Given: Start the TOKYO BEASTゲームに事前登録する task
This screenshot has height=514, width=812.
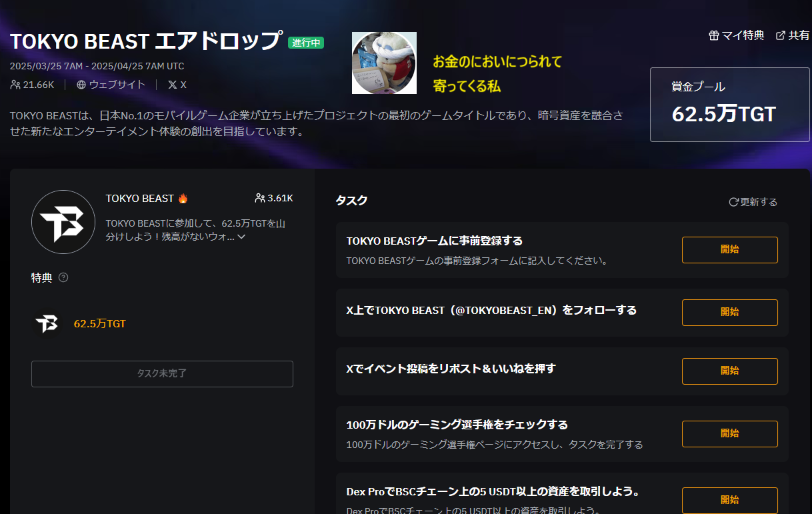Looking at the screenshot, I should tap(729, 250).
